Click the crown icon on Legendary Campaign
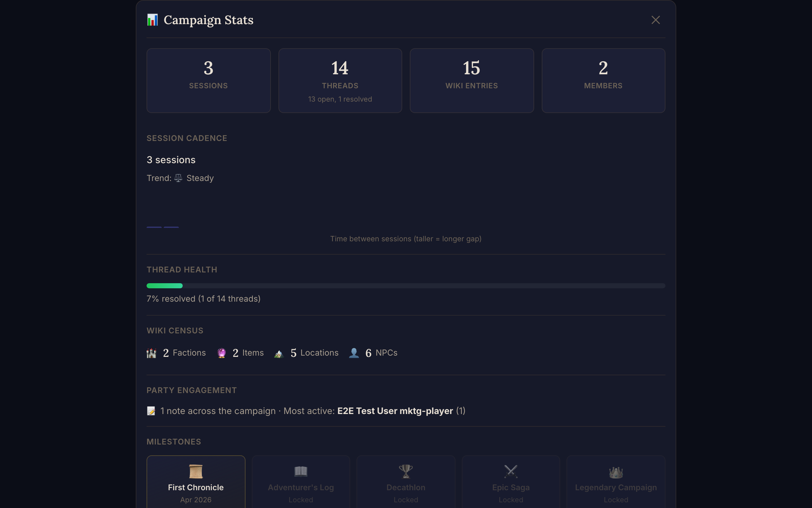Image resolution: width=812 pixels, height=508 pixels. 616,472
